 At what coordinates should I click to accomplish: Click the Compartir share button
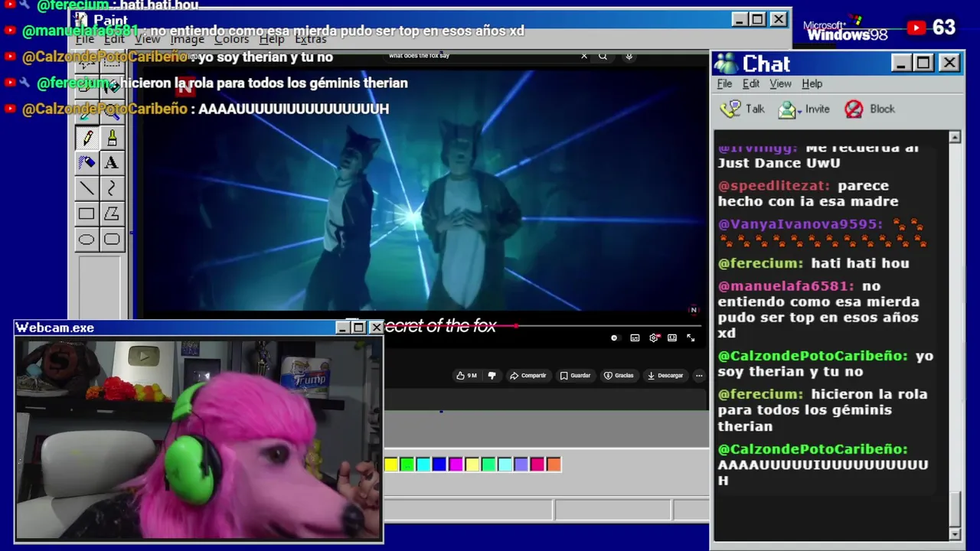528,376
